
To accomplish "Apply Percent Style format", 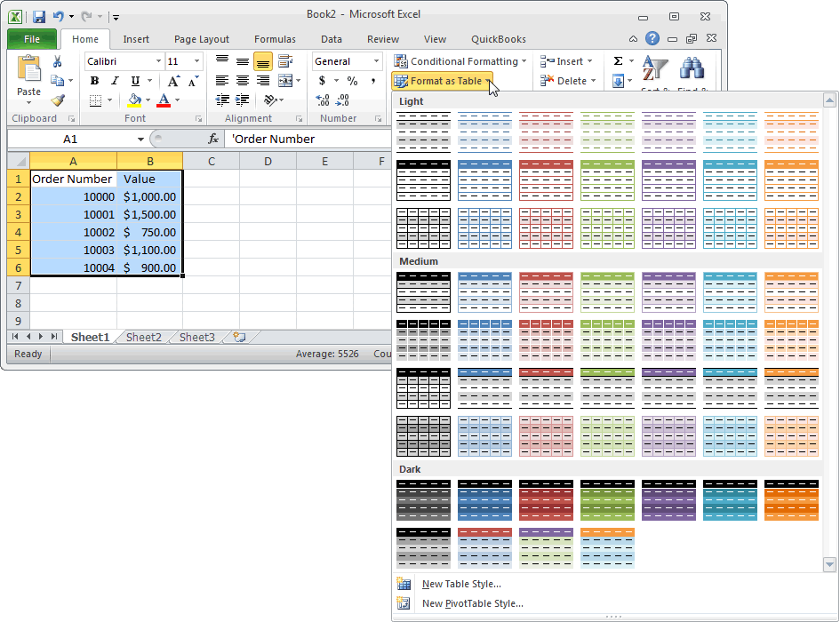I will 352,81.
